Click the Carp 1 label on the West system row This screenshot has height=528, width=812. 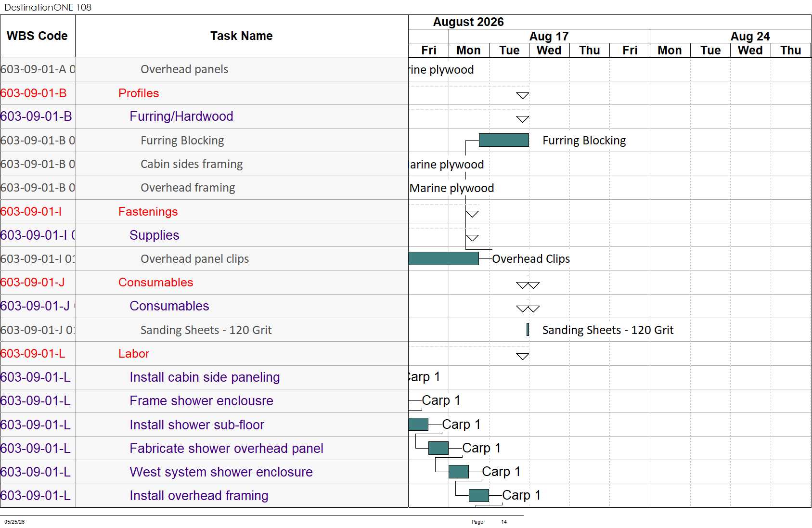pyautogui.click(x=501, y=472)
